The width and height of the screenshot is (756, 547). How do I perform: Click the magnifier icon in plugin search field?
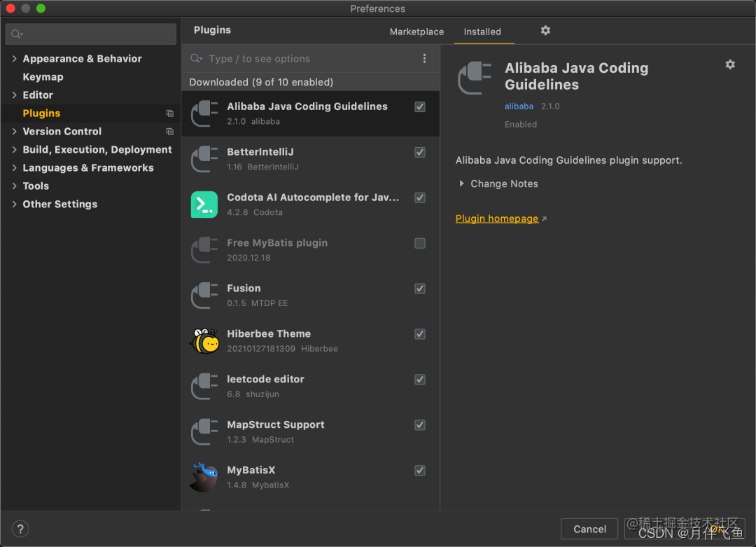(x=196, y=58)
